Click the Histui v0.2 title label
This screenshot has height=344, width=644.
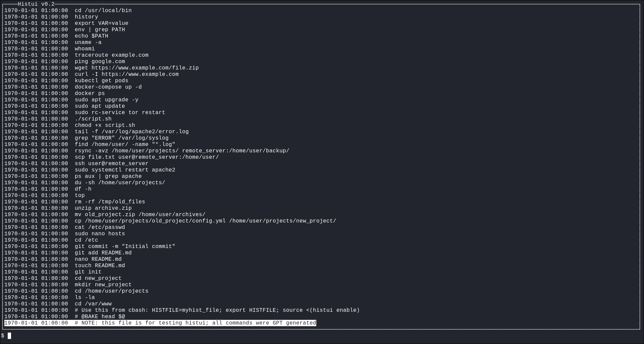click(36, 4)
